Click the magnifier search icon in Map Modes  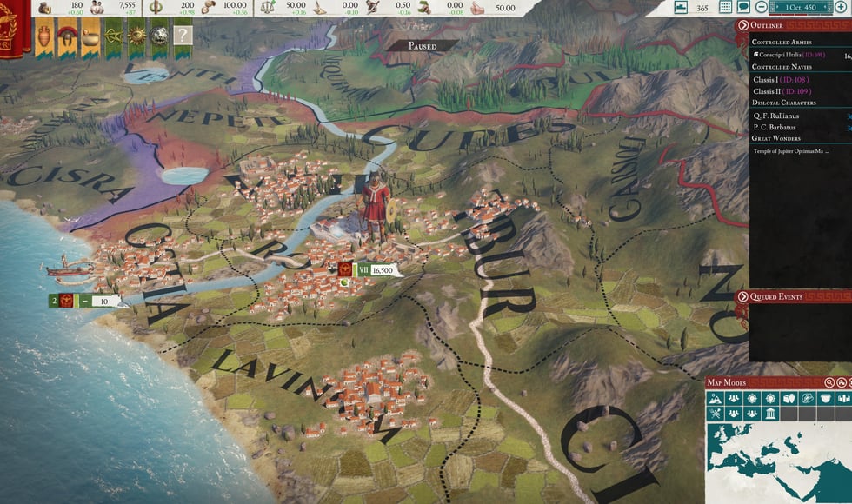[829, 382]
